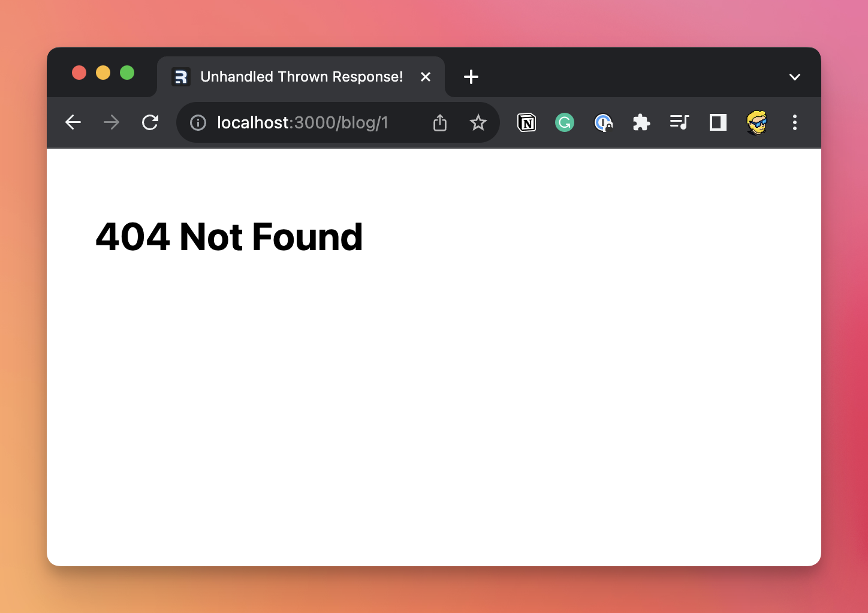Open the 1Password extension
868x613 pixels.
point(602,123)
